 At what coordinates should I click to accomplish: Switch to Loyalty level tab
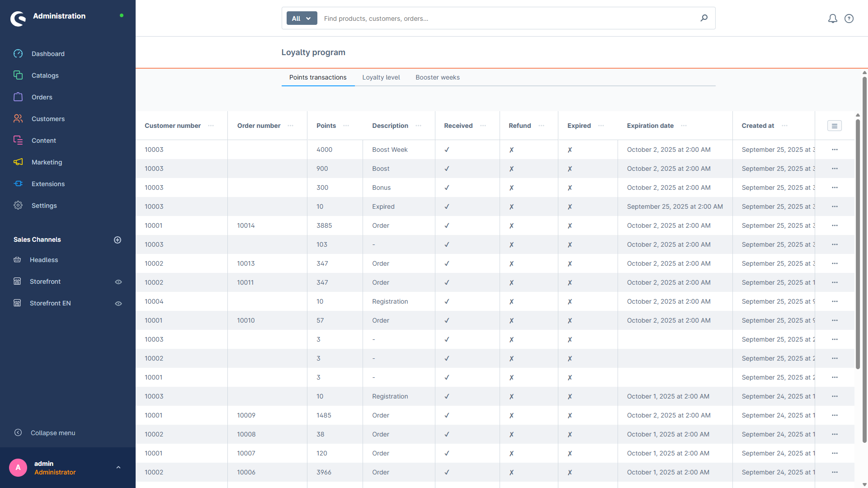[x=381, y=77]
